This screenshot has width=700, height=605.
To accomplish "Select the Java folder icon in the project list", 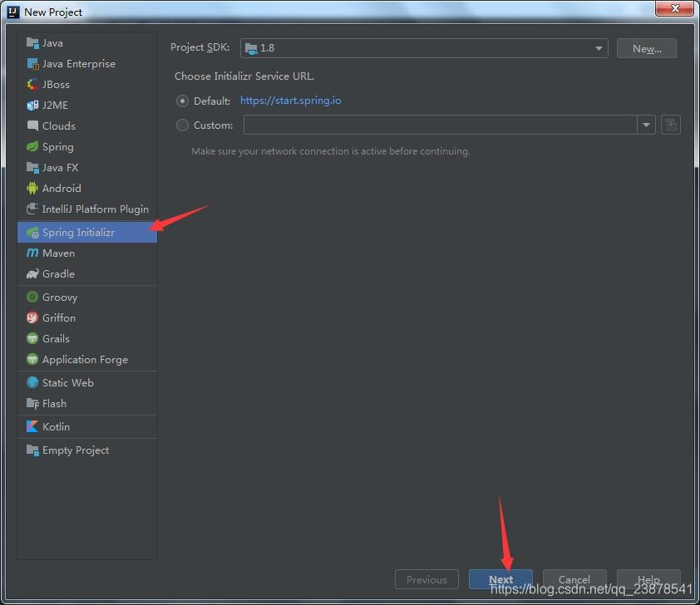I will pyautogui.click(x=32, y=43).
